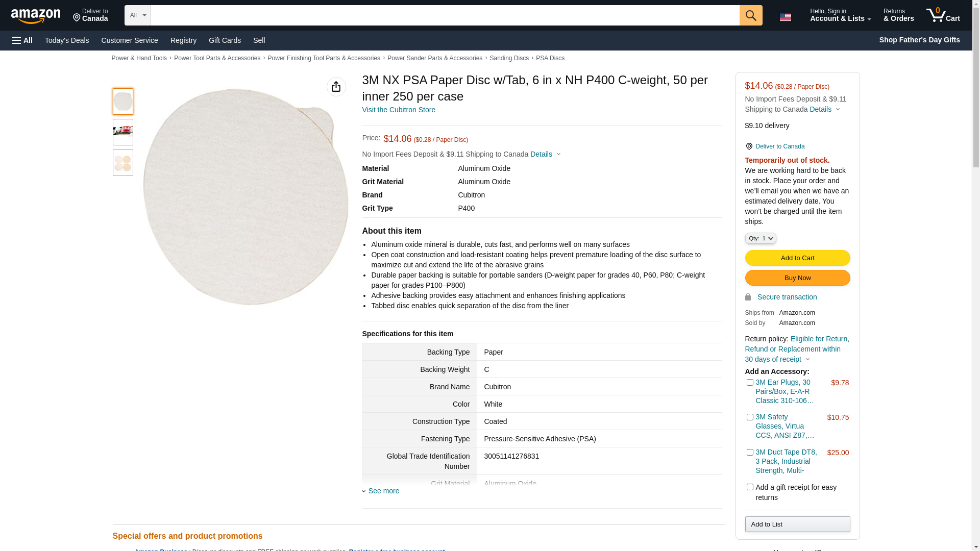
Task: Open Gift Cards in the nav bar
Action: 225,40
